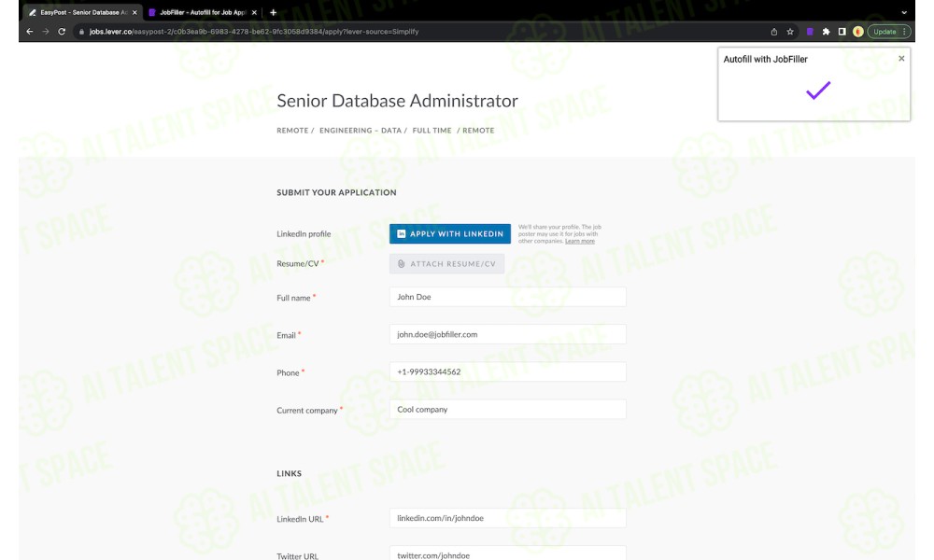Open the profile avatar in the toolbar
Image resolution: width=934 pixels, height=560 pixels.
(857, 32)
